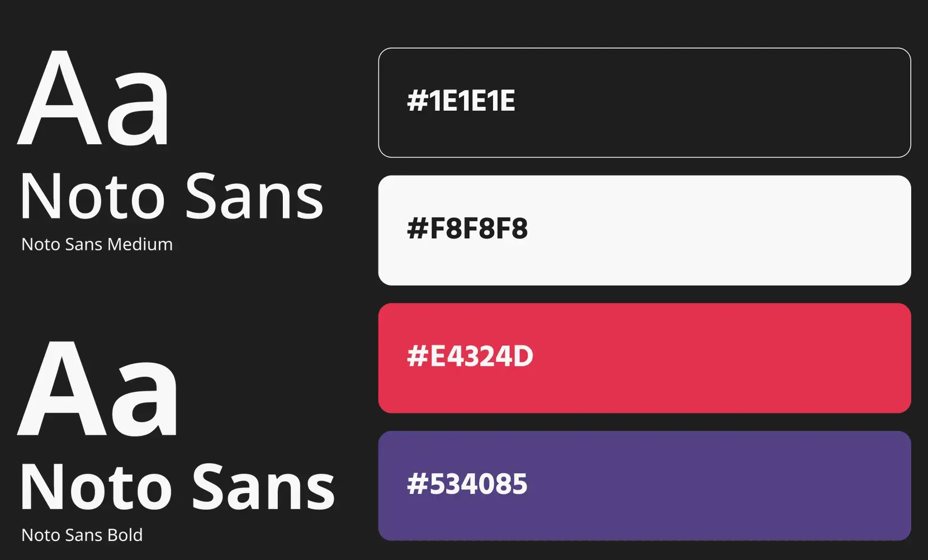
Task: Select the medium Noto Sans heading
Action: 172,197
